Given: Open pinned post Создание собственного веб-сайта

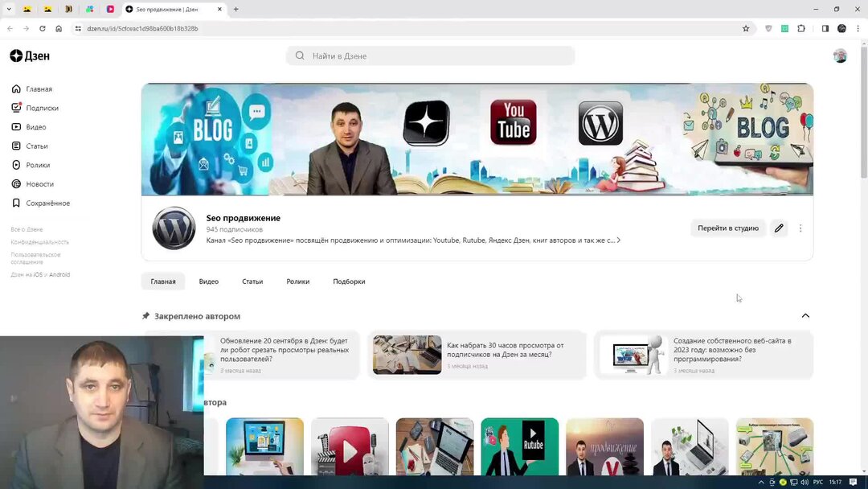Looking at the screenshot, I should point(703,355).
